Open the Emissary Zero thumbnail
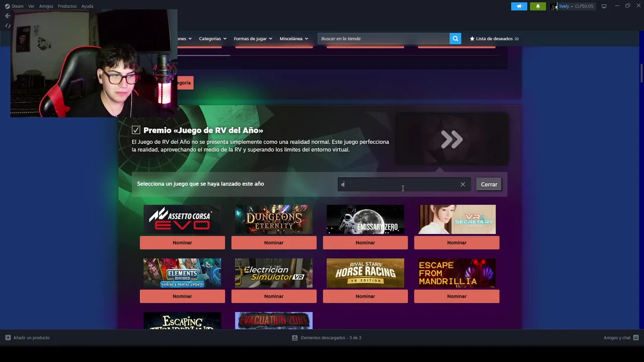 [365, 219]
